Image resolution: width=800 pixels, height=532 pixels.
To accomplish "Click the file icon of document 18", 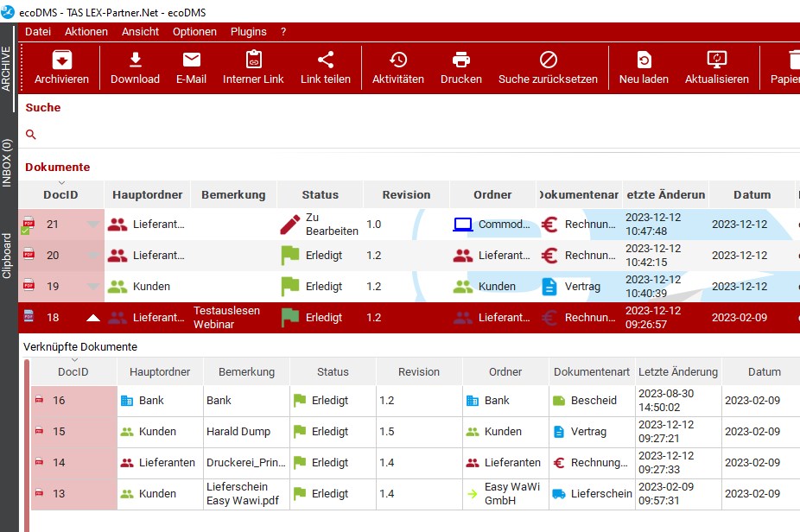I will pos(29,316).
